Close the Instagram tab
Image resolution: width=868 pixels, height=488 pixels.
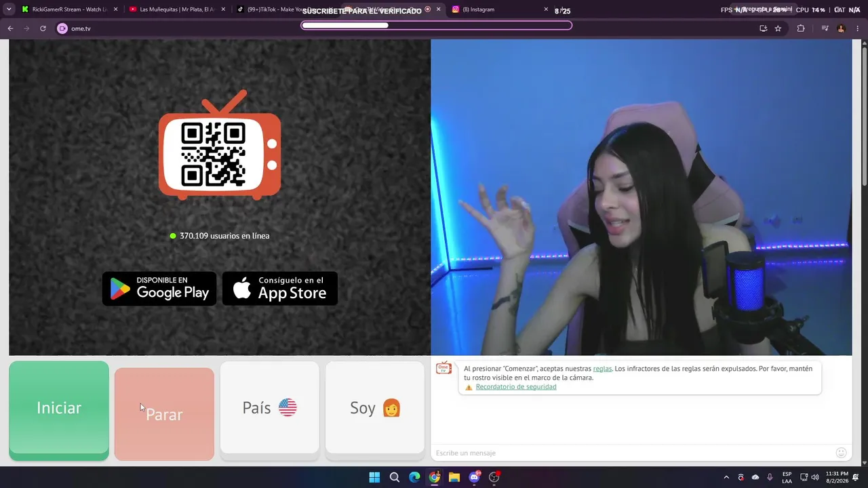[x=546, y=9]
